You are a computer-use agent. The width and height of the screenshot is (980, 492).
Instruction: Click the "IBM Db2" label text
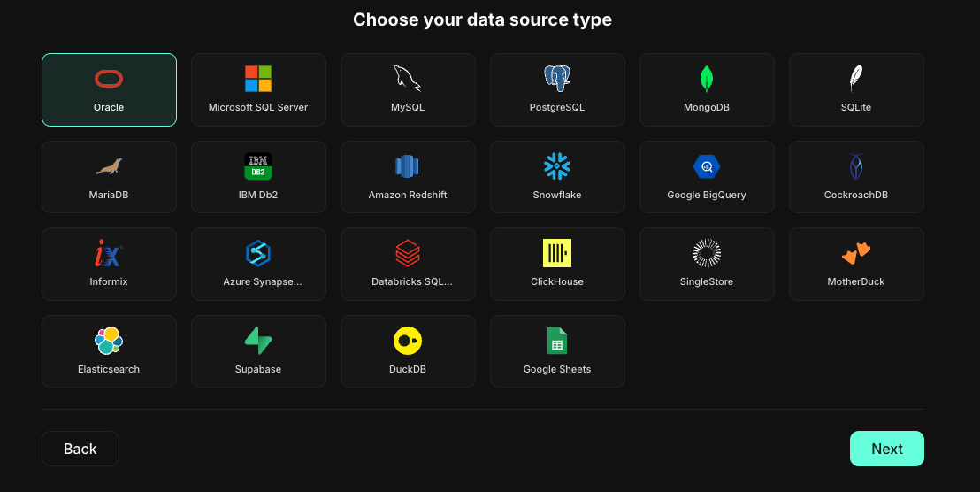[x=258, y=195]
